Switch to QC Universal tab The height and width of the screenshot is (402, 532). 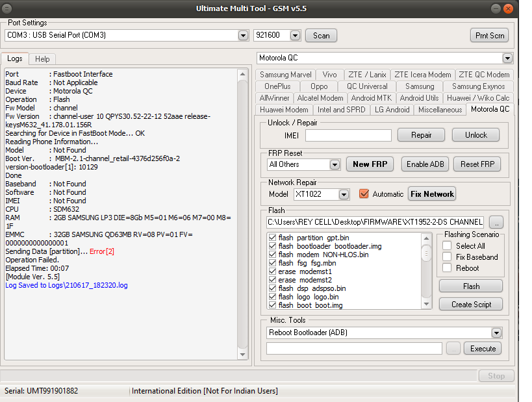(367, 86)
